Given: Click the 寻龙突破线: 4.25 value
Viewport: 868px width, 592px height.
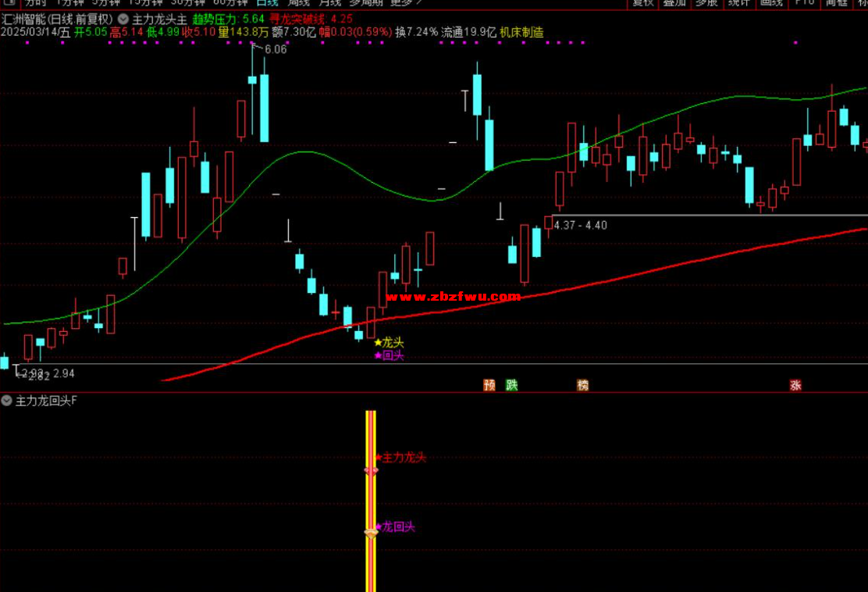Looking at the screenshot, I should [x=311, y=20].
